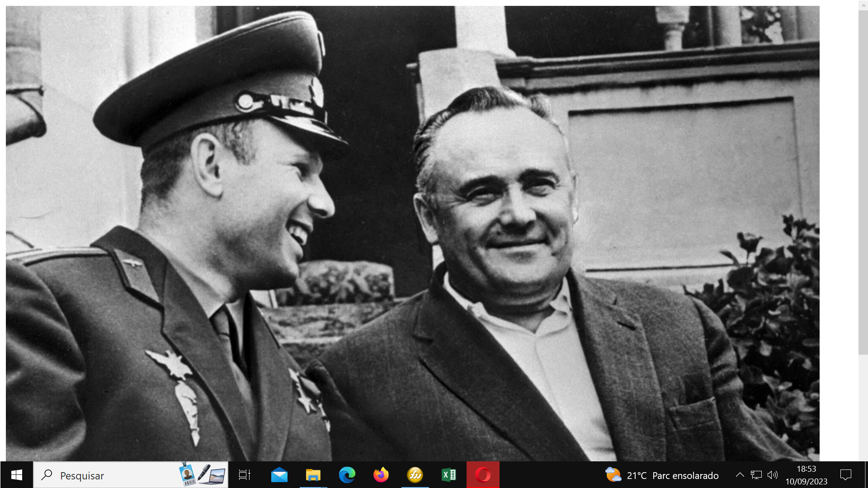Viewport: 868px width, 488px height.
Task: Open the volume speaker tray icon
Action: pos(772,475)
